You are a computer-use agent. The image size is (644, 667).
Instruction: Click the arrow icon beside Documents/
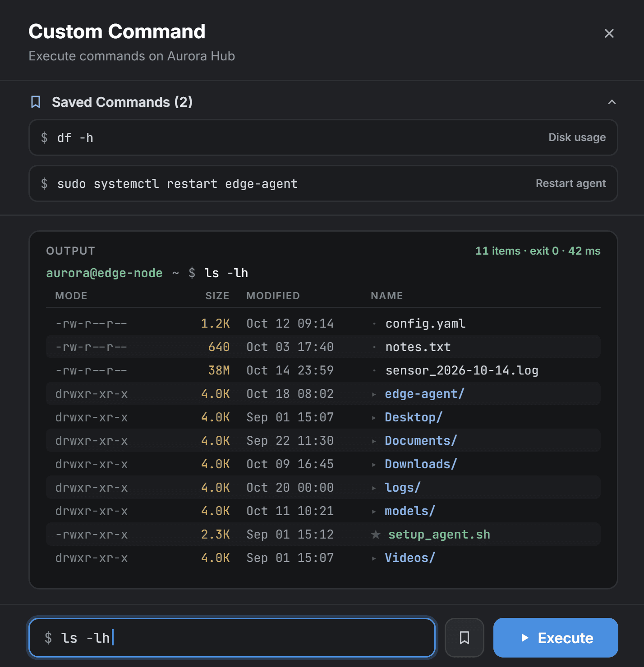374,441
